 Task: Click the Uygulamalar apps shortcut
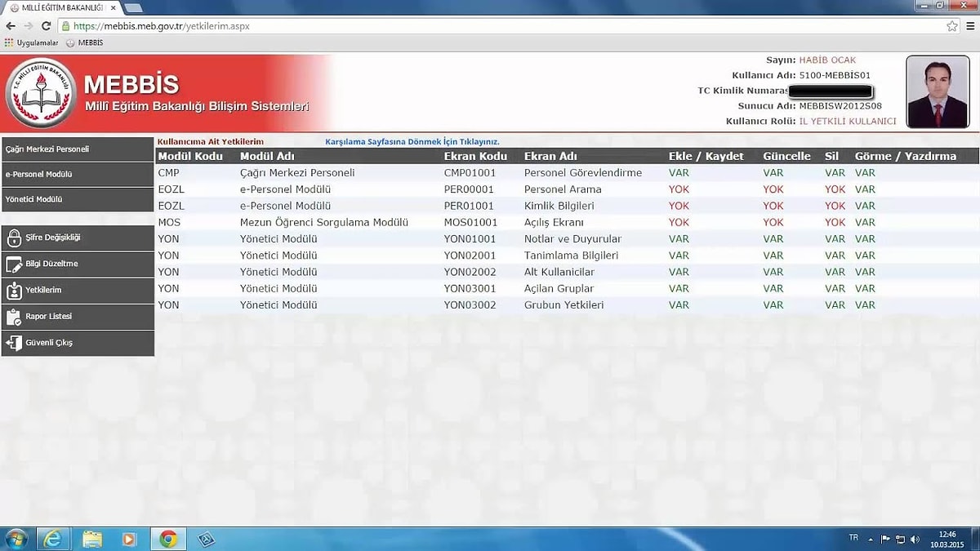31,42
